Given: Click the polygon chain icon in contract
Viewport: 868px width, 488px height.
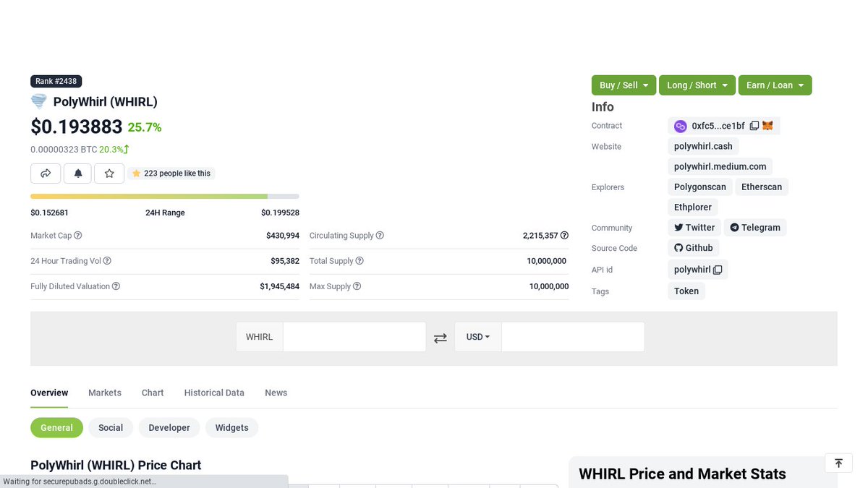Looking at the screenshot, I should pyautogui.click(x=681, y=126).
